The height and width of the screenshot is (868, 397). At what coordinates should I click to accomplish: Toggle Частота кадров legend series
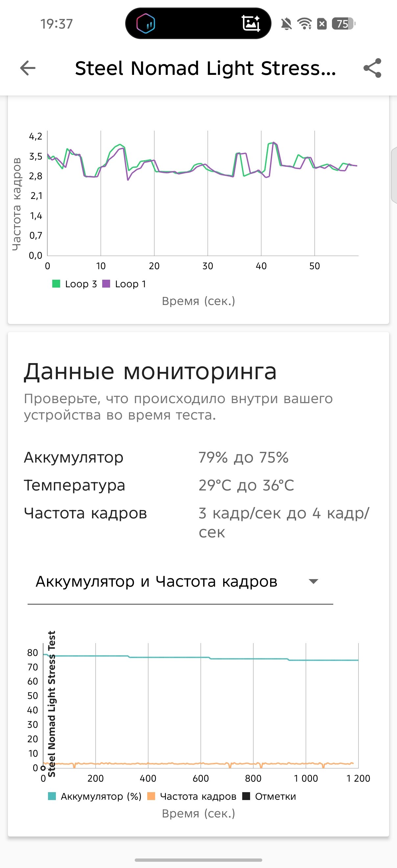192,796
